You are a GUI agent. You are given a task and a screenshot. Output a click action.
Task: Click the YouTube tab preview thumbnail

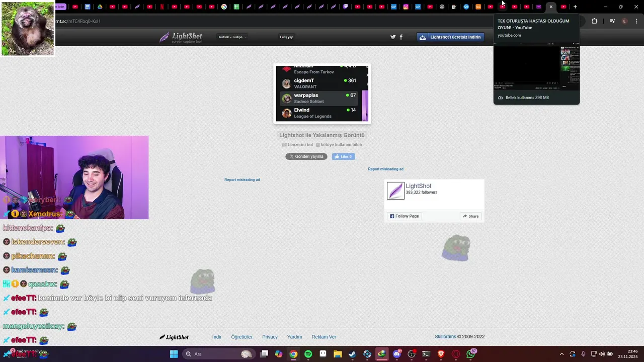tap(536, 65)
